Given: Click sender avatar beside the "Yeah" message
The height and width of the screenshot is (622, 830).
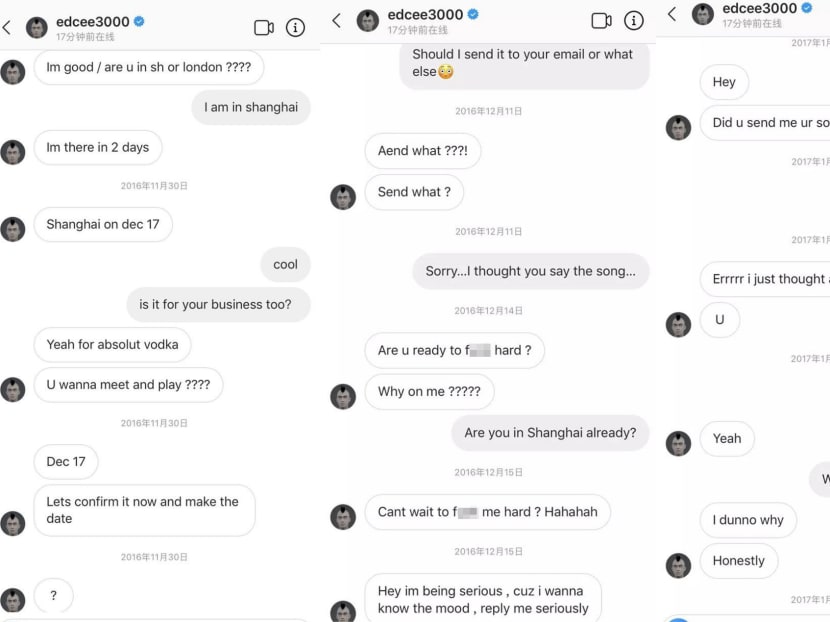Looking at the screenshot, I should [x=679, y=443].
